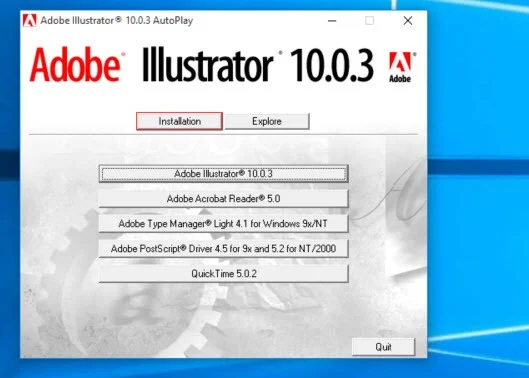Install Adobe Type Manager Light 4.1
Viewport: 529px width, 378px height.
pyautogui.click(x=224, y=223)
